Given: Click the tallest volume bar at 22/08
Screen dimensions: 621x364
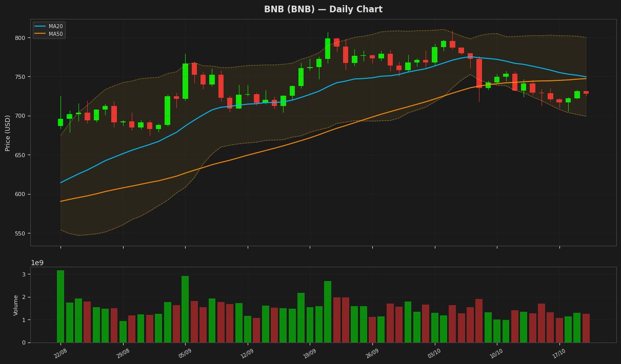Looking at the screenshot, I should 61,306.
